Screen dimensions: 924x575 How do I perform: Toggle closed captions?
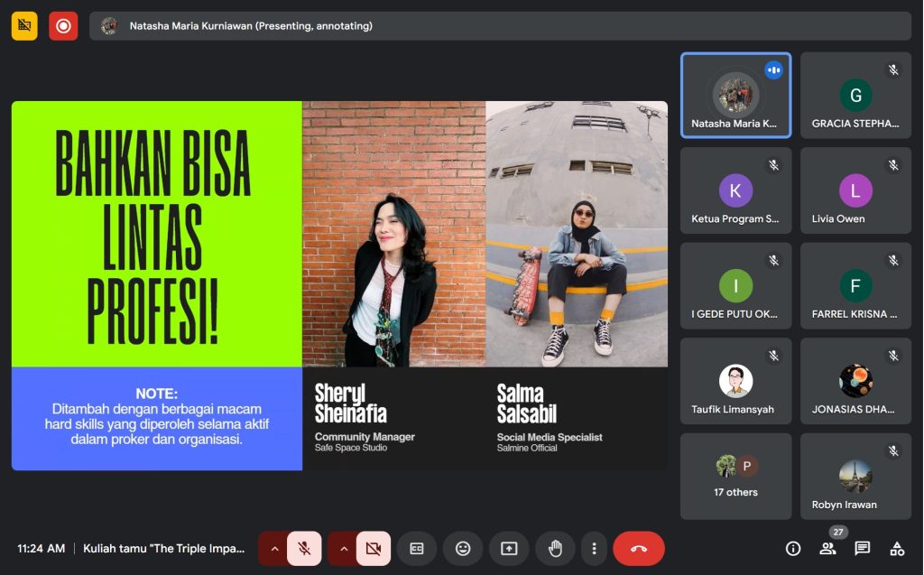417,549
